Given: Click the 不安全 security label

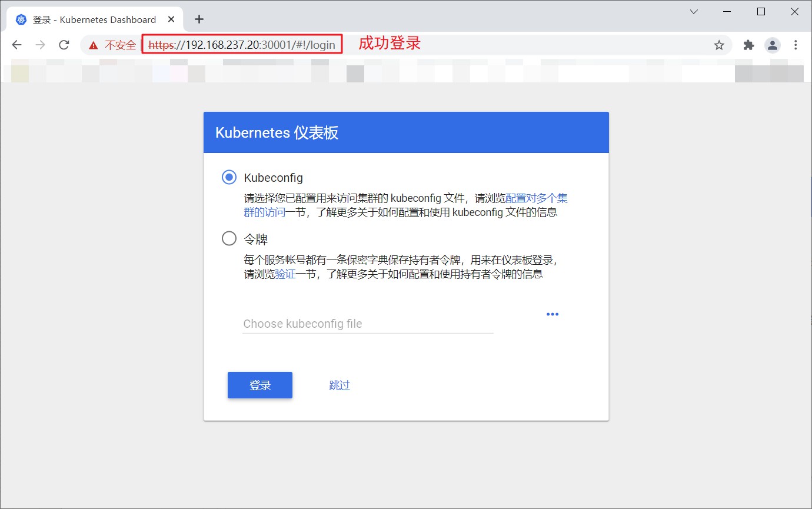Looking at the screenshot, I should pyautogui.click(x=120, y=45).
